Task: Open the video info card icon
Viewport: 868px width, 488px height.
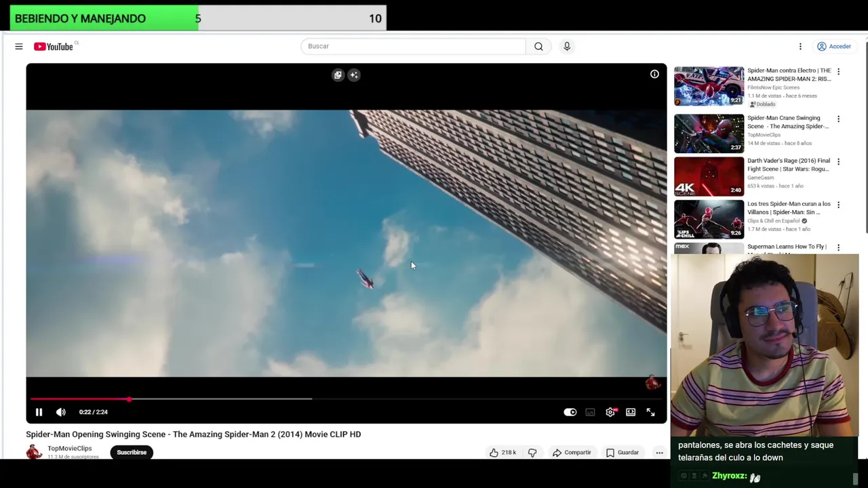Action: pos(654,75)
